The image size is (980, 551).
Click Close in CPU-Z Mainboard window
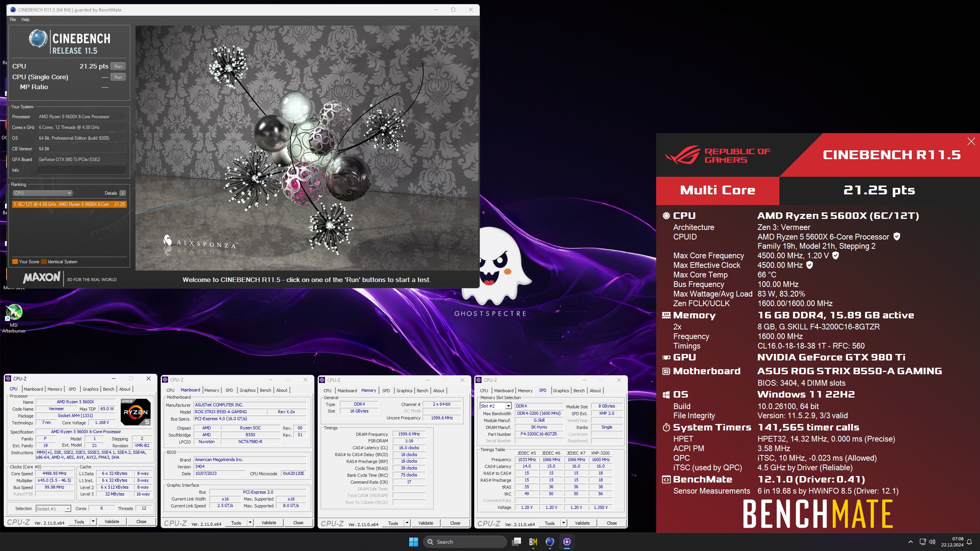click(298, 523)
